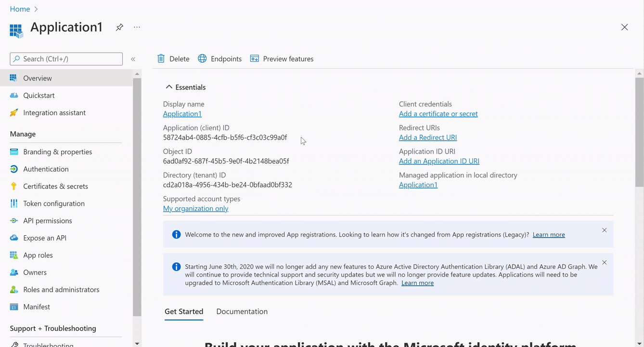The height and width of the screenshot is (347, 644).
Task: Open the managed application Application1 link
Action: [x=418, y=185]
